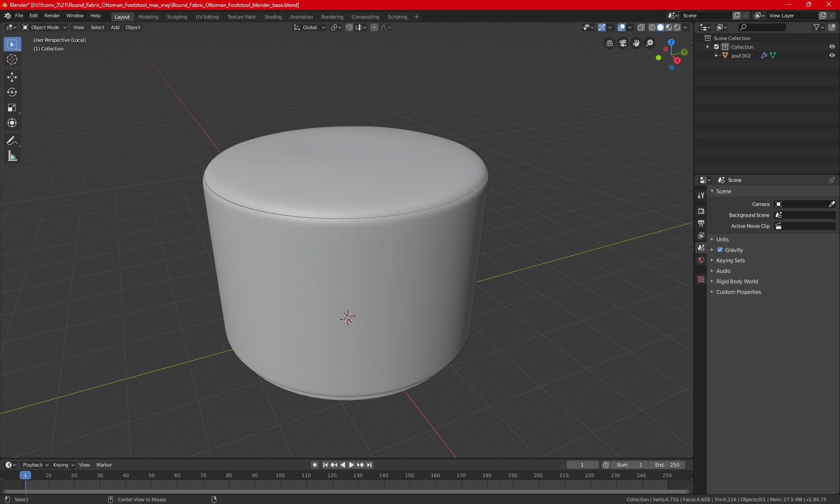Open the Object Mode dropdown
This screenshot has width=840, height=504.
(x=45, y=28)
